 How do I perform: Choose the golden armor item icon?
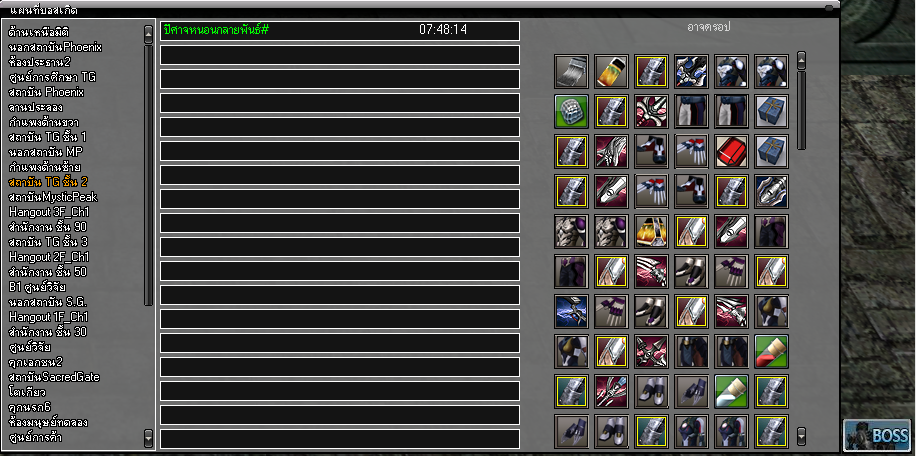coord(651,231)
